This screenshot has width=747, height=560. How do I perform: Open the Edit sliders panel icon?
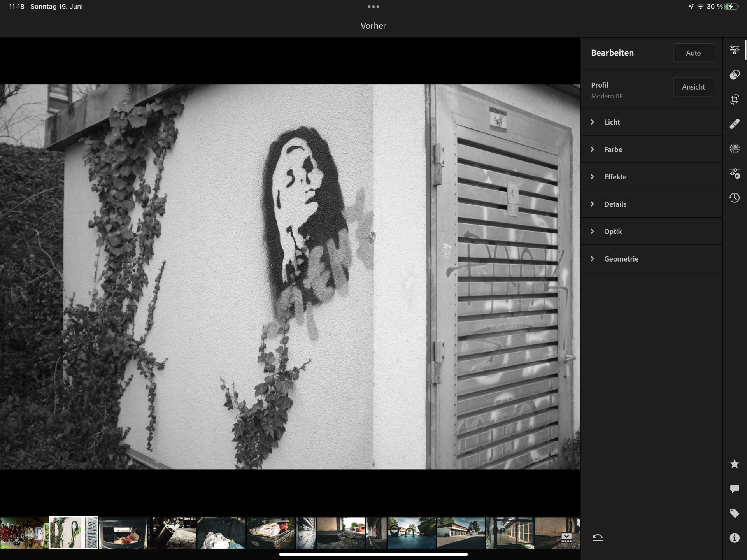[734, 50]
